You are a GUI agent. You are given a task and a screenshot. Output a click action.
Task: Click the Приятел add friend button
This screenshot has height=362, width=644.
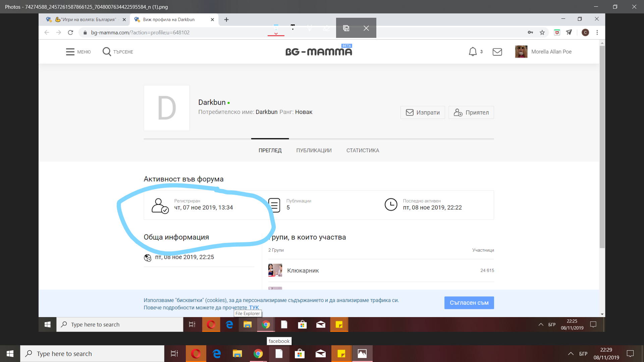click(x=471, y=113)
